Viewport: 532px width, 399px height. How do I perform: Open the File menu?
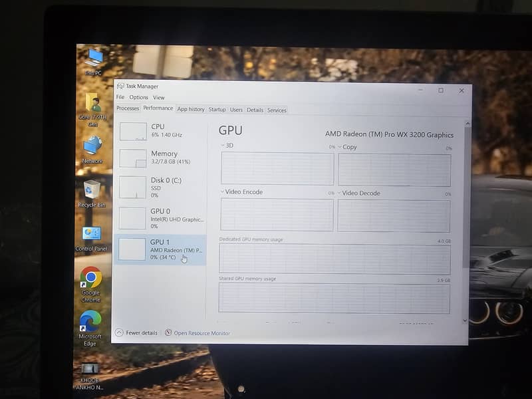[x=120, y=97]
